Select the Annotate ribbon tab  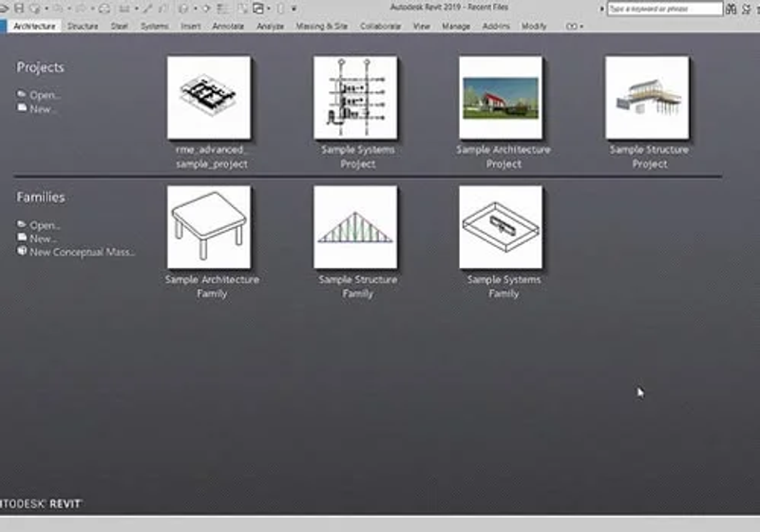[228, 27]
